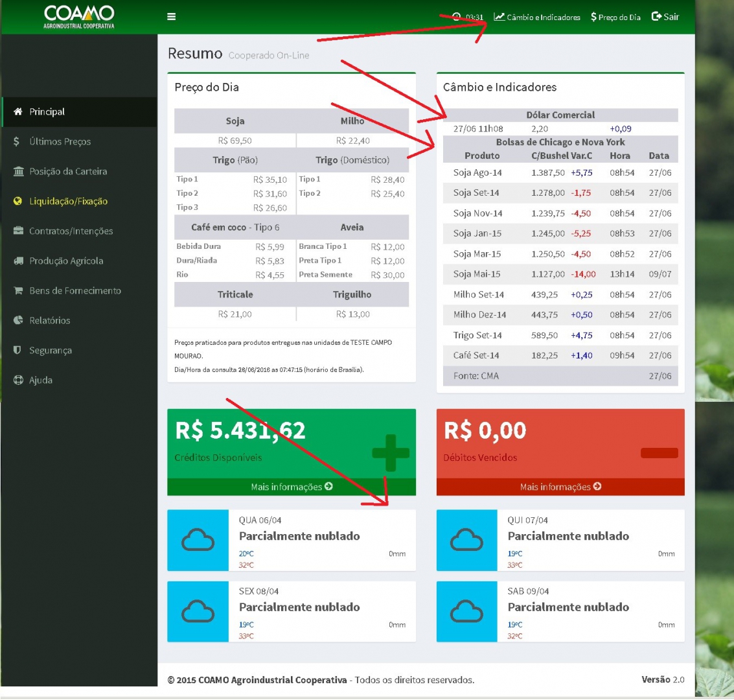
Task: Click the cloud icon for SAB 09/04
Action: pos(466,611)
